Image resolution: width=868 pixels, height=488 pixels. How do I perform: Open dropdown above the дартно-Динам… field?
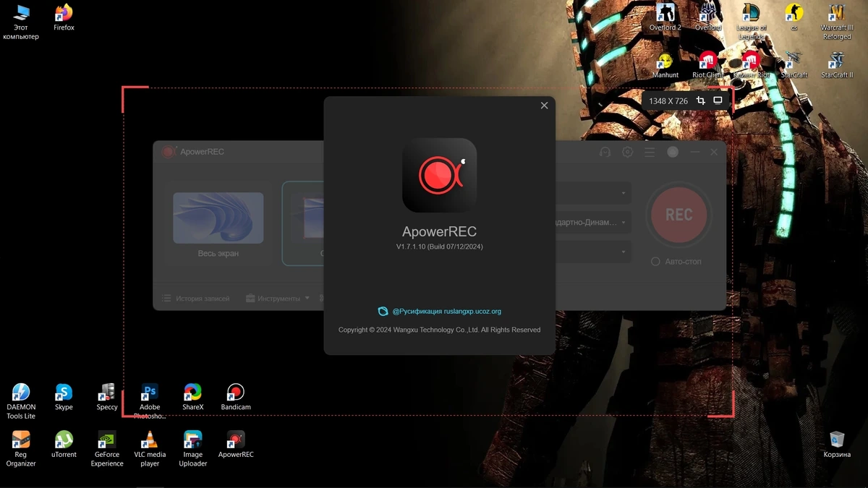pos(593,193)
